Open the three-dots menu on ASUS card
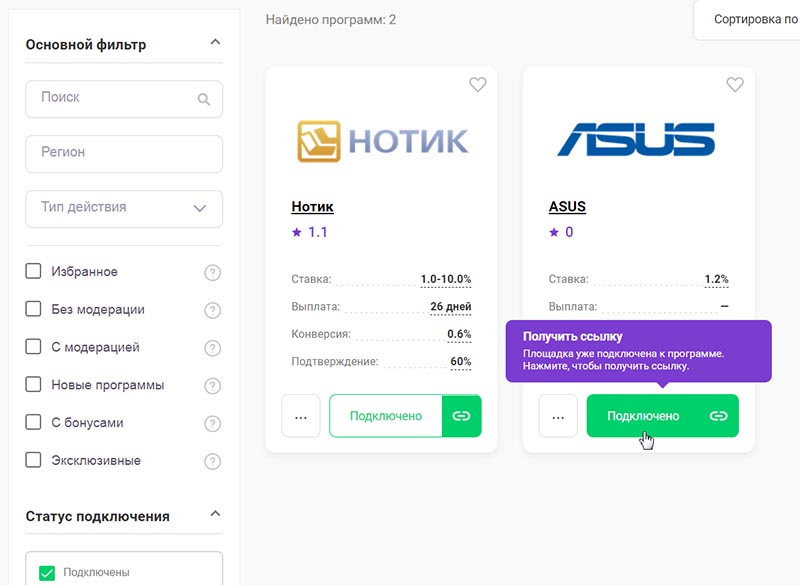 (x=558, y=416)
